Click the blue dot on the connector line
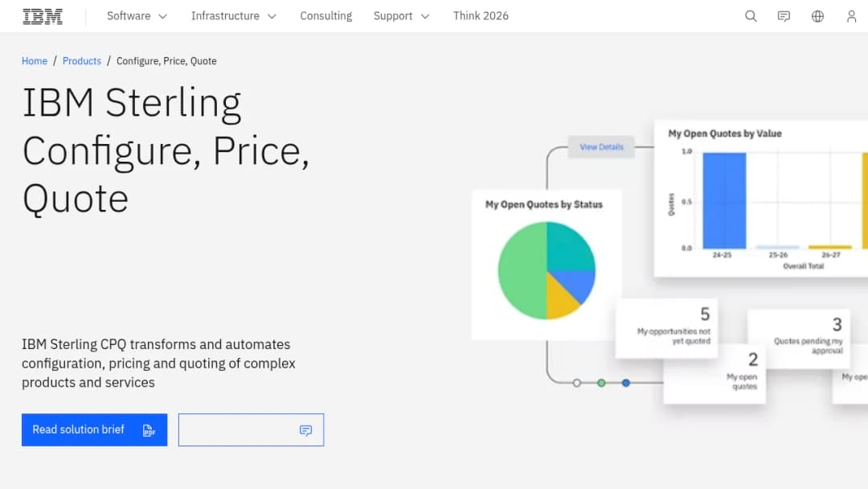The width and height of the screenshot is (868, 489). (625, 383)
